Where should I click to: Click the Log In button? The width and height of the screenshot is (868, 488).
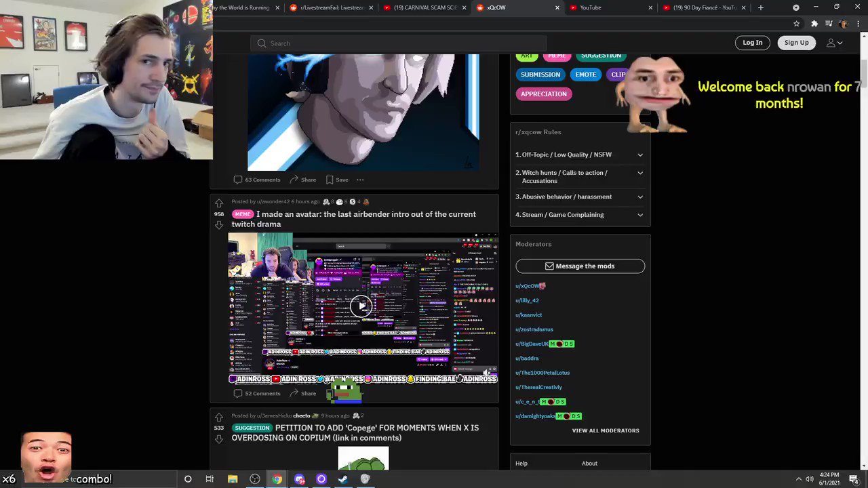pyautogui.click(x=752, y=43)
